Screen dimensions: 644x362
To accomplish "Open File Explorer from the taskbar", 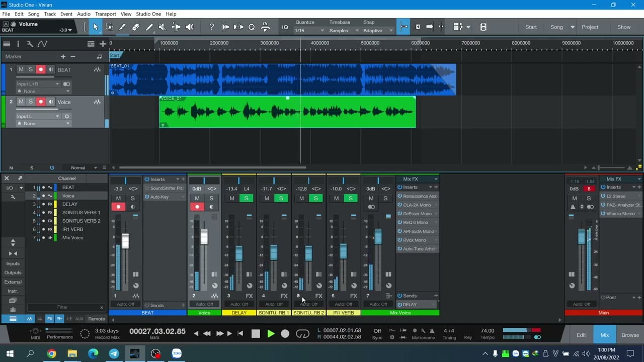I will click(72, 353).
